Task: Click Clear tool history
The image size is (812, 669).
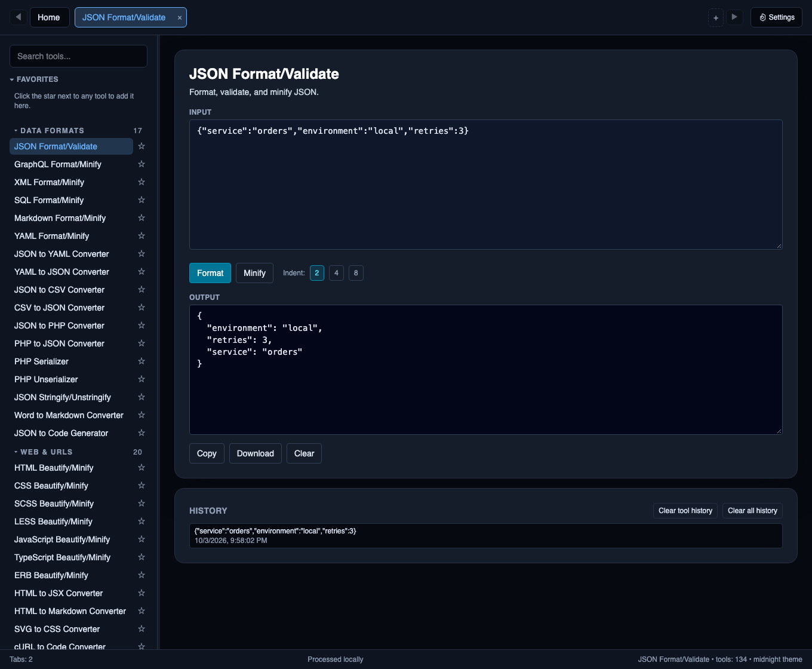Action: coord(685,511)
